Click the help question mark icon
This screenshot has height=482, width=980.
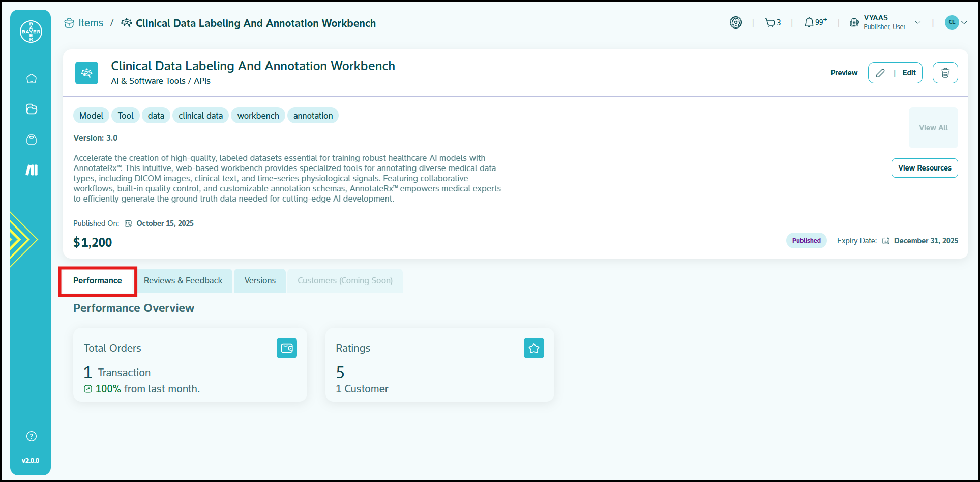tap(32, 436)
